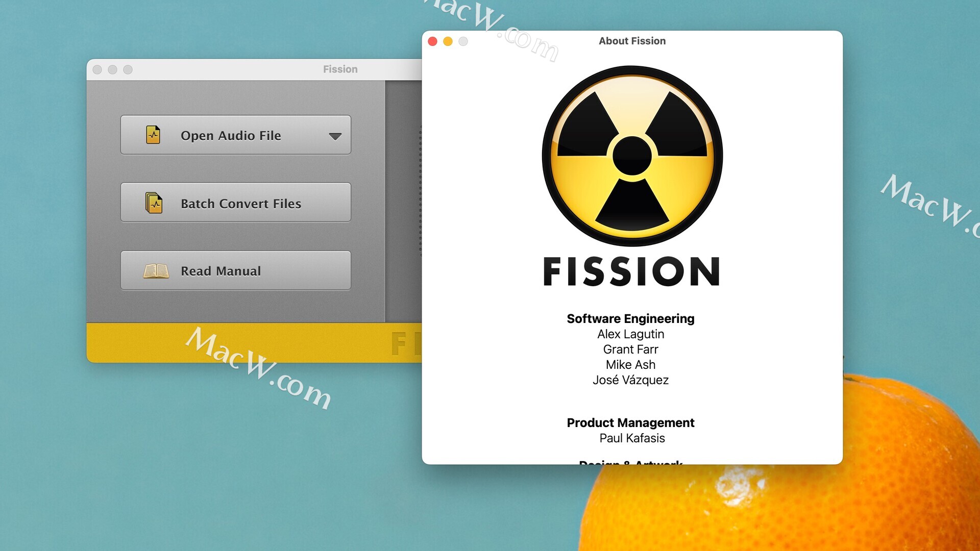The height and width of the screenshot is (551, 980).
Task: Click the name Mike Ash
Action: pyautogui.click(x=631, y=365)
